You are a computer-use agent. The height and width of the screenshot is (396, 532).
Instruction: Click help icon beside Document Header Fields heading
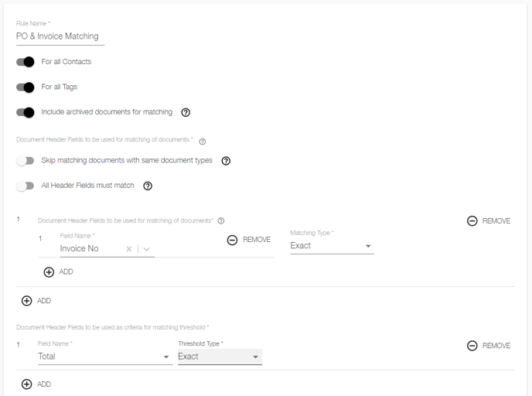pos(203,142)
